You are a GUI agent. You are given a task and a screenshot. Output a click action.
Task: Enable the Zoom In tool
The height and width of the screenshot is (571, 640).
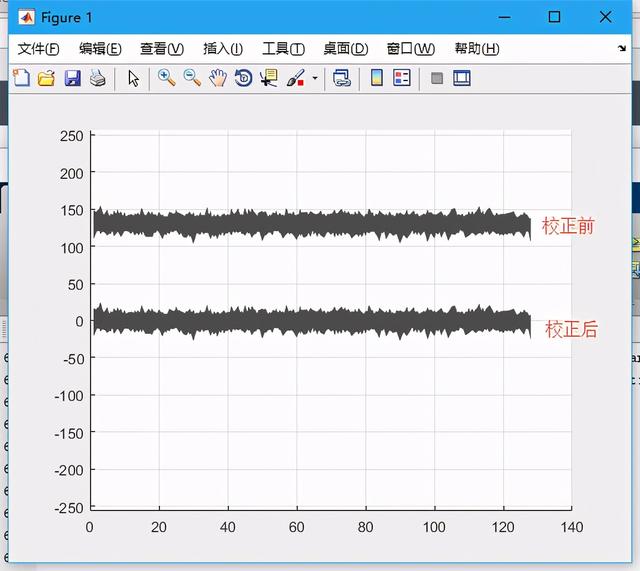click(166, 78)
